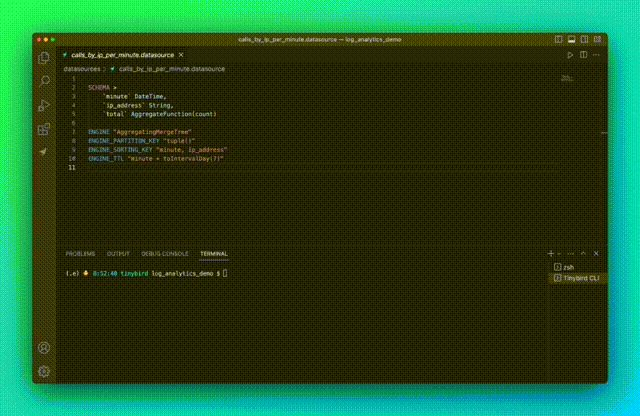
Task: Toggle secondary side bar layout button
Action: (x=584, y=40)
